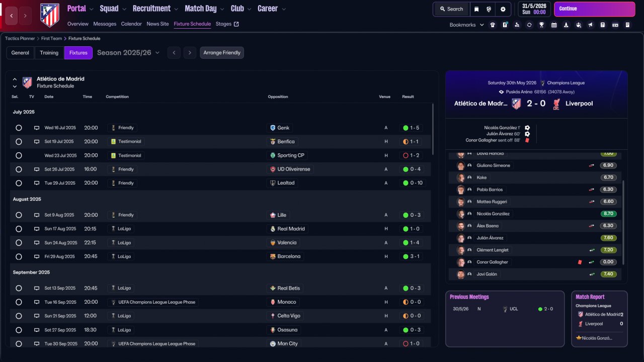Click the substitution icon for Giuliano Simeone

click(592, 165)
